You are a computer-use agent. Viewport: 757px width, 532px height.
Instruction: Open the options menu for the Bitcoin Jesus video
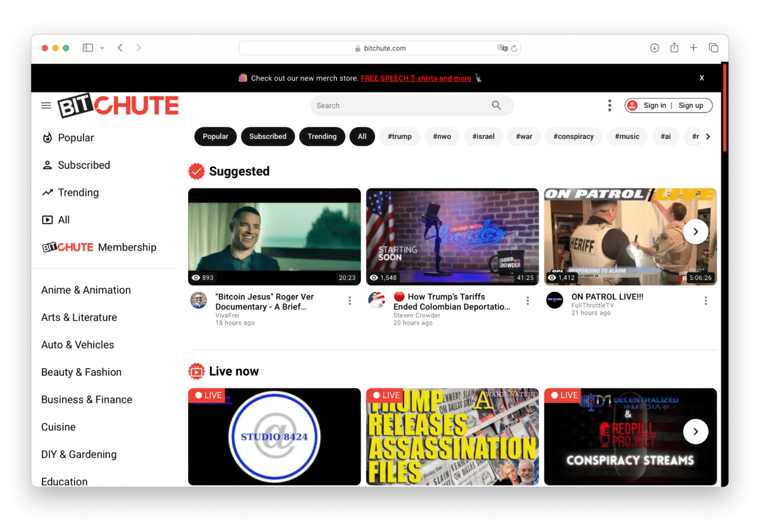tap(349, 301)
